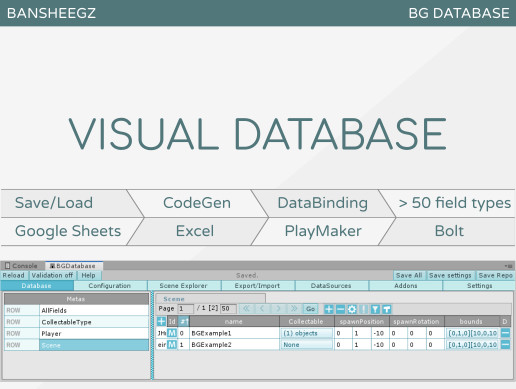Click the M icon in BGExample1 row
This screenshot has height=389, width=516.
click(172, 333)
